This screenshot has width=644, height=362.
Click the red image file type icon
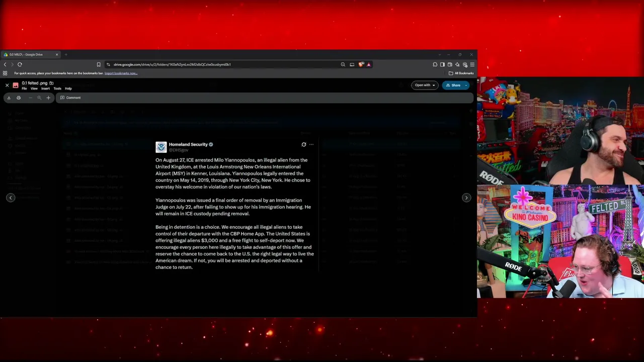16,85
